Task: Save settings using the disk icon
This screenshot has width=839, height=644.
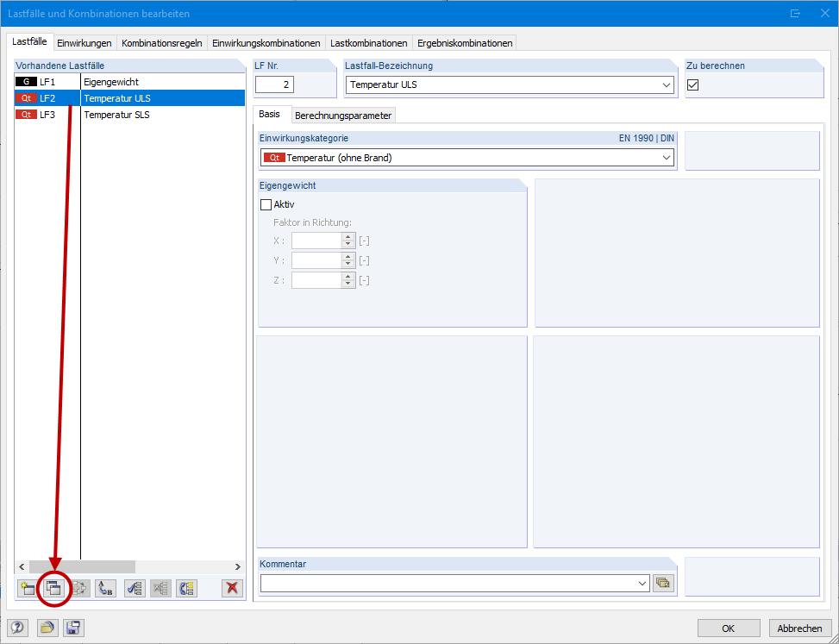Action: 73,628
